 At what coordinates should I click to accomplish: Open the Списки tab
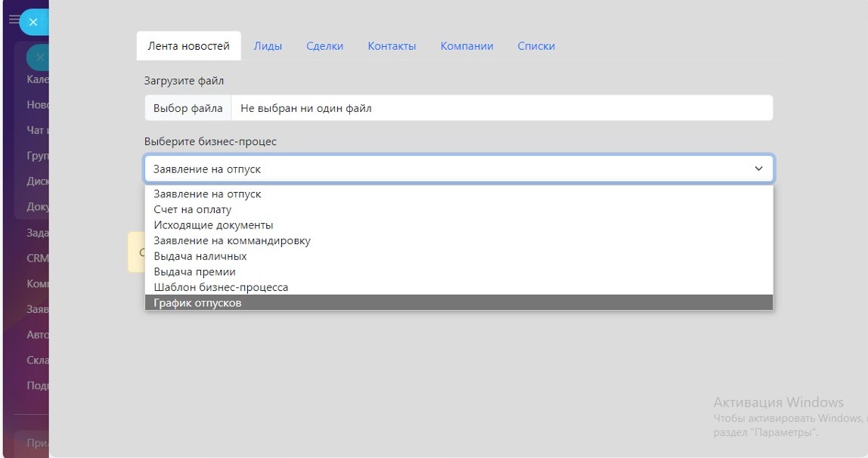click(536, 46)
